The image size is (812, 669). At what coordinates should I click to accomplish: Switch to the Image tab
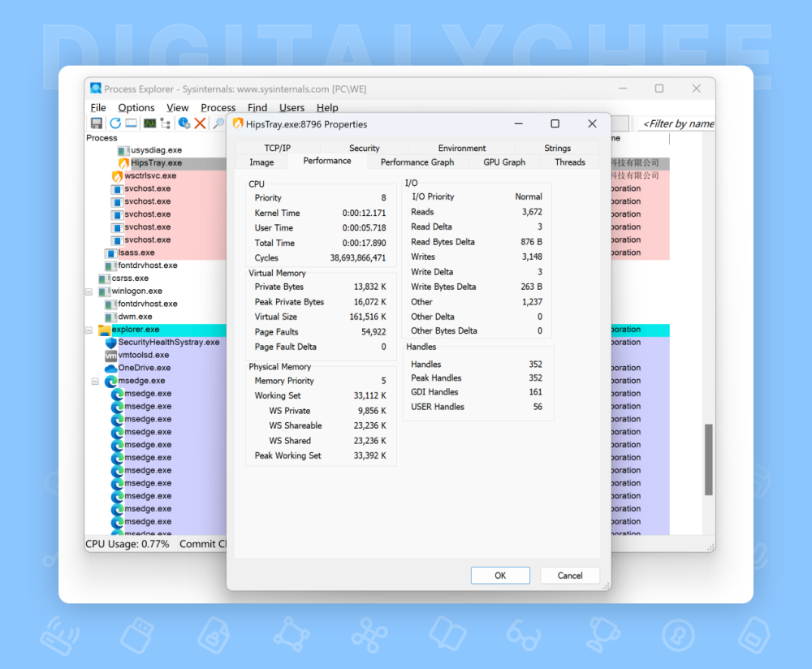point(261,162)
